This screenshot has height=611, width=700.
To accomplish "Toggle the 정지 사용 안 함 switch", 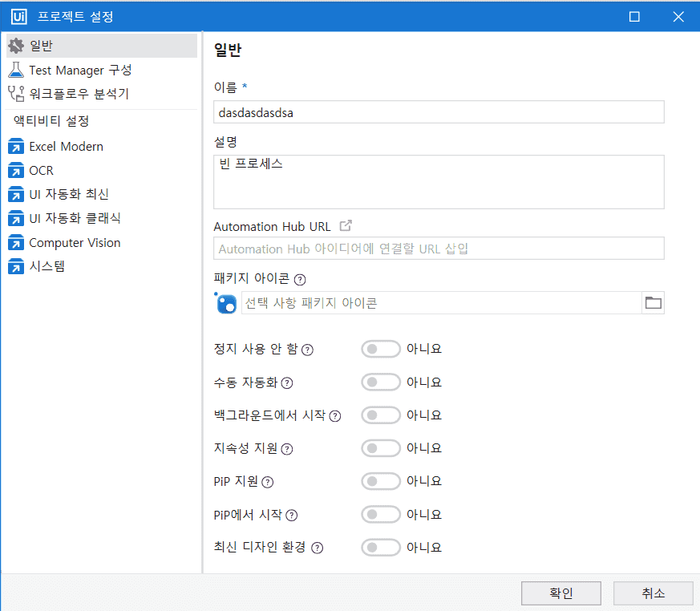I will pyautogui.click(x=381, y=349).
